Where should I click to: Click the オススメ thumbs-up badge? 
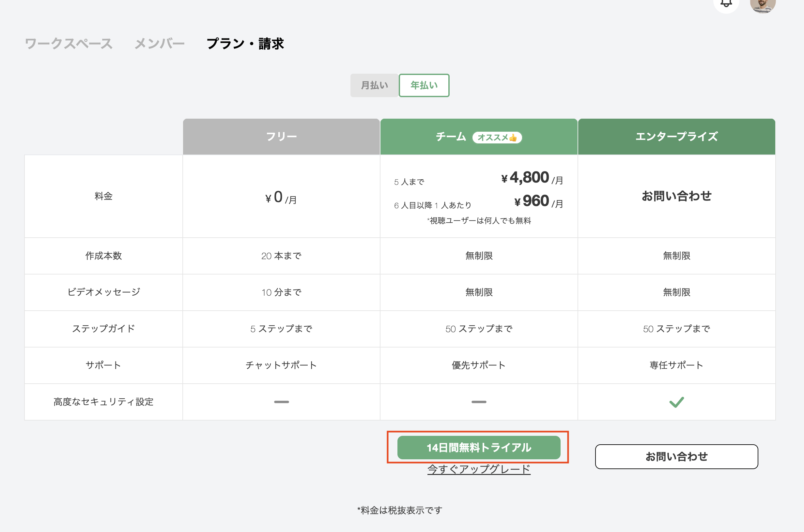[x=497, y=138]
